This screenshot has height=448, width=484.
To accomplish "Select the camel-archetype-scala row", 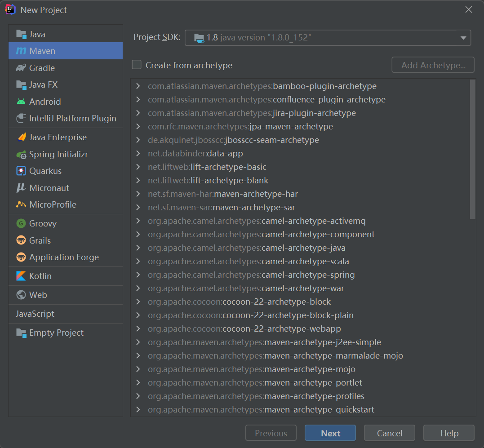I will pos(299,262).
